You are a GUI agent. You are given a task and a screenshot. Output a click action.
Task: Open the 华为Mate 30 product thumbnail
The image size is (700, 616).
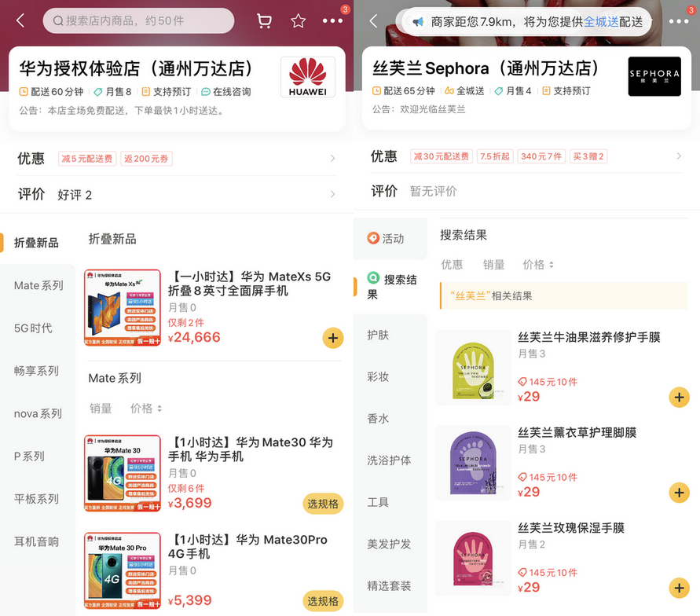click(x=123, y=473)
